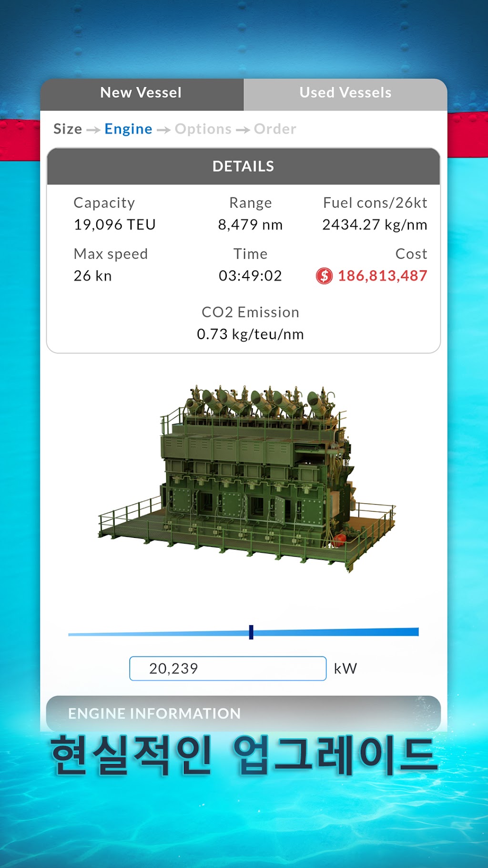Jump to the Order step

[275, 129]
